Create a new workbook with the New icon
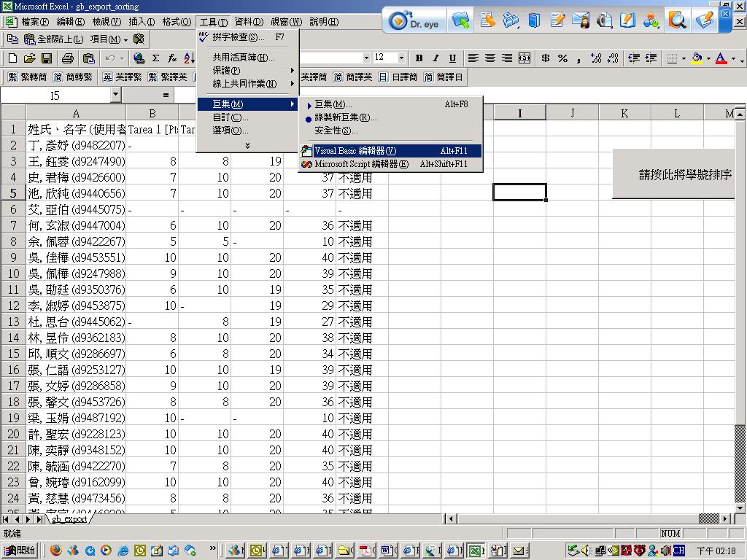 12,58
